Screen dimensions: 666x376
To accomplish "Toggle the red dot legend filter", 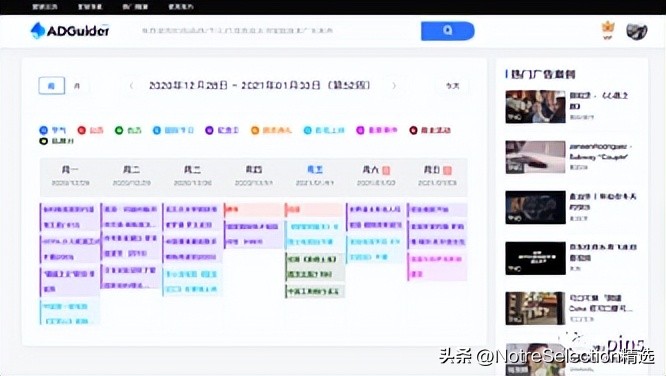I will [90, 130].
